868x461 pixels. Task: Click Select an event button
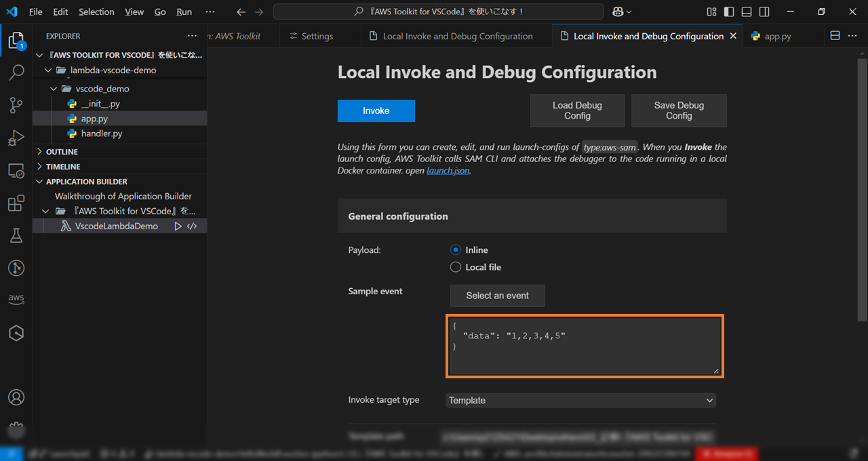pos(497,296)
